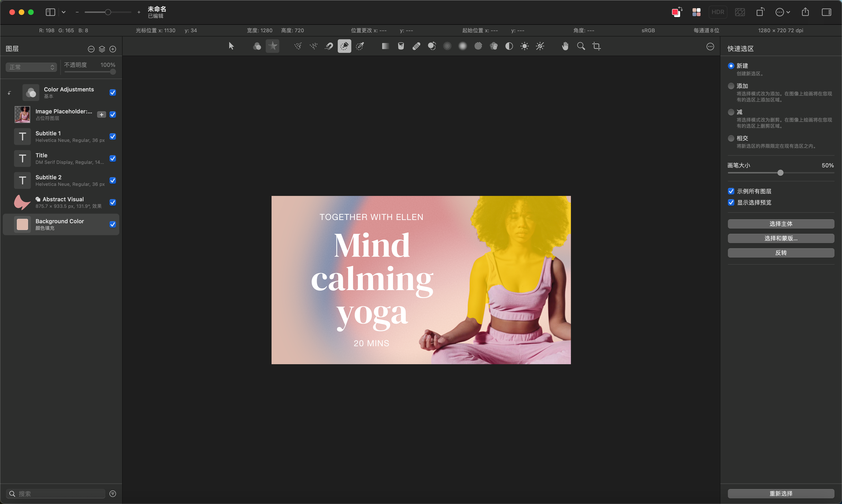Add a new layer with plus icon
The height and width of the screenshot is (504, 842).
tap(113, 49)
